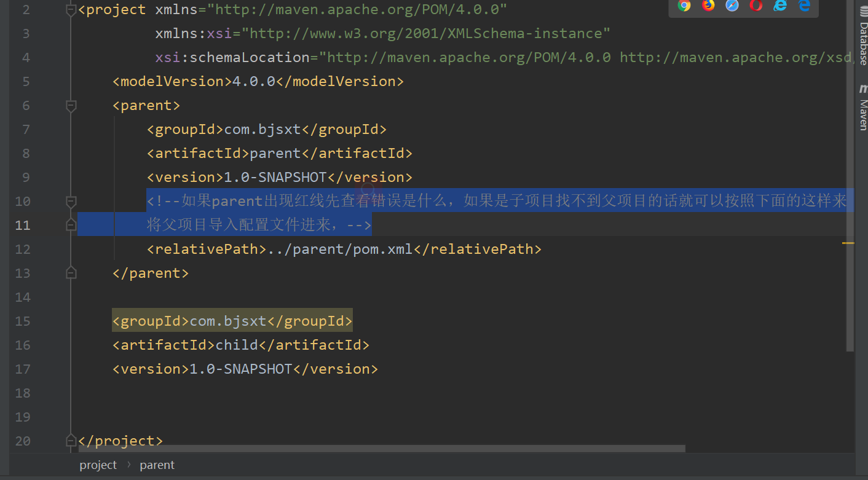Jump to the yellow warning stripe marker
This screenshot has height=480, width=868.
[x=848, y=243]
